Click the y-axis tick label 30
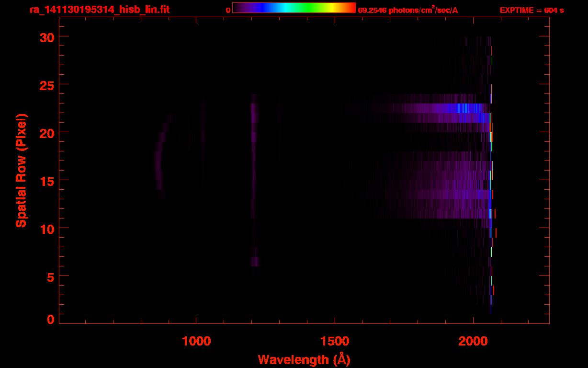588x368 pixels. [46, 37]
